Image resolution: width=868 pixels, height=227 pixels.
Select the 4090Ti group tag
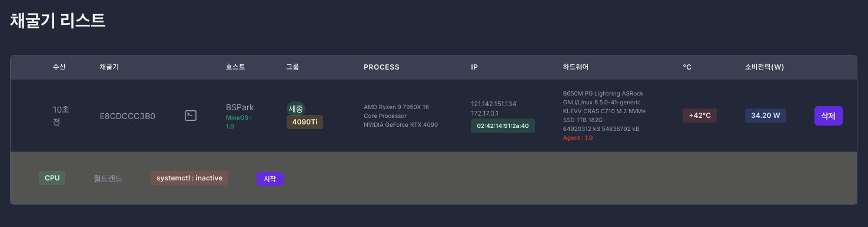305,122
